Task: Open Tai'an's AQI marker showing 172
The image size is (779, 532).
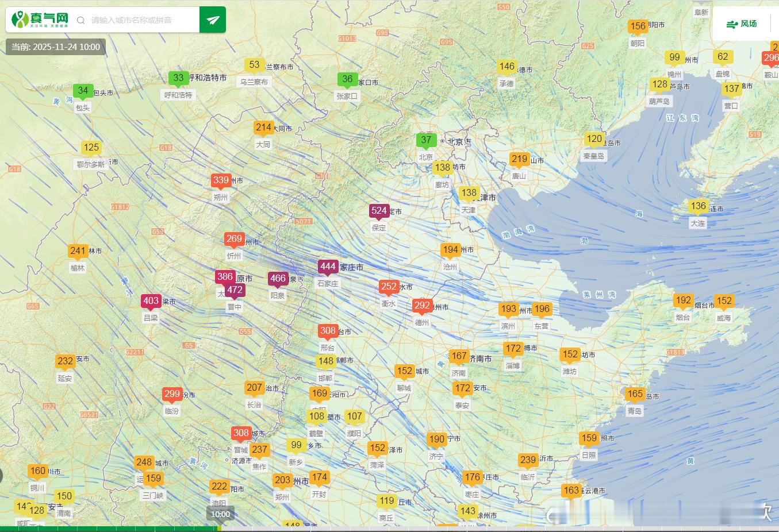Action: point(462,390)
